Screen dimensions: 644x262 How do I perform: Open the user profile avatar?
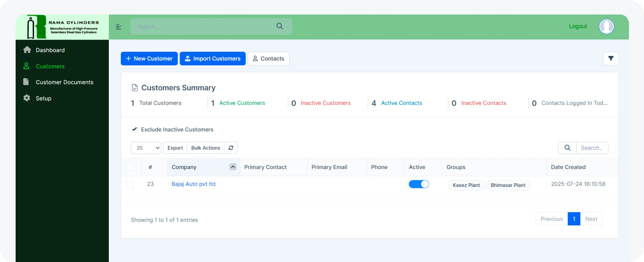[606, 27]
